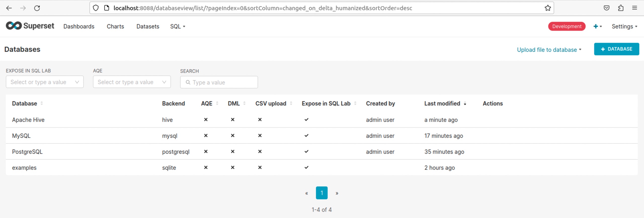Image resolution: width=644 pixels, height=218 pixels.
Task: Click the postgresql backend cell
Action: pos(176,152)
